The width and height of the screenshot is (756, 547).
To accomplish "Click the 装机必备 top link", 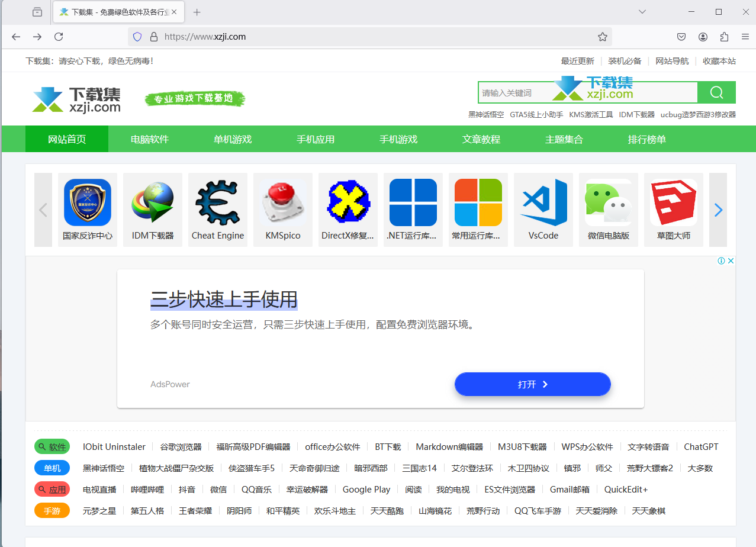I will click(x=625, y=61).
